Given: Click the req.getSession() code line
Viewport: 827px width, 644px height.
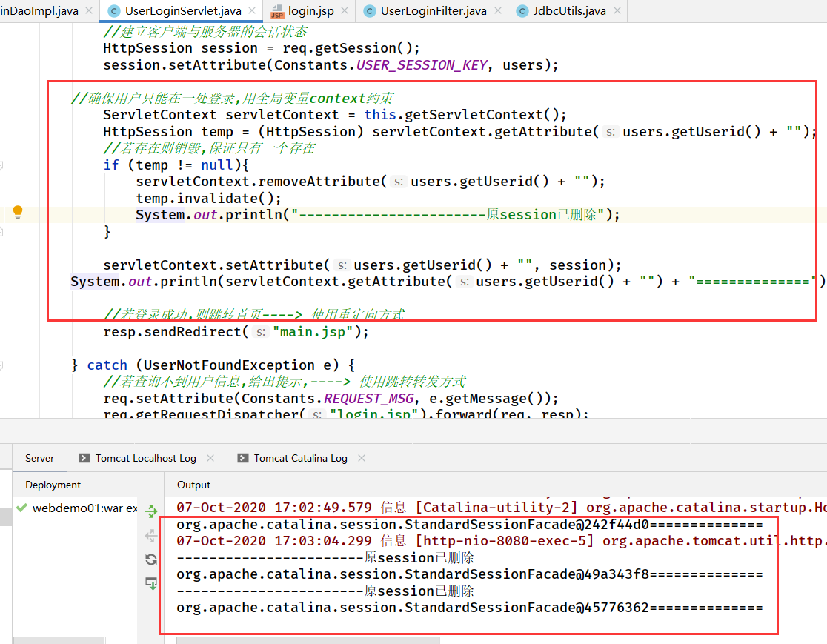Looking at the screenshot, I should coord(262,48).
